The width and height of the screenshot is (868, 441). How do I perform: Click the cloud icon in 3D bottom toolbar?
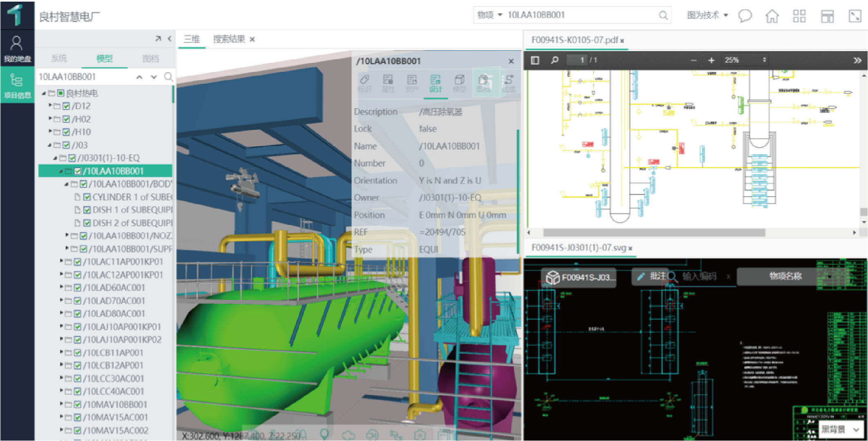pos(348,435)
